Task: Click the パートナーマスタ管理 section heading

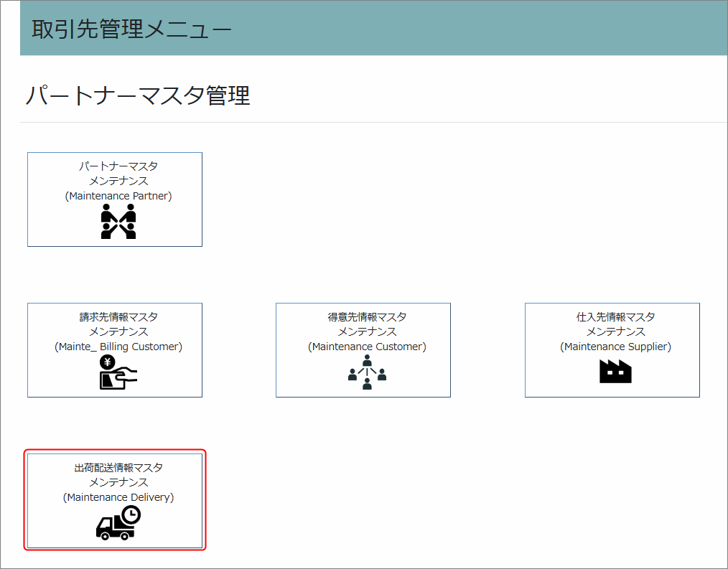Action: (x=138, y=95)
